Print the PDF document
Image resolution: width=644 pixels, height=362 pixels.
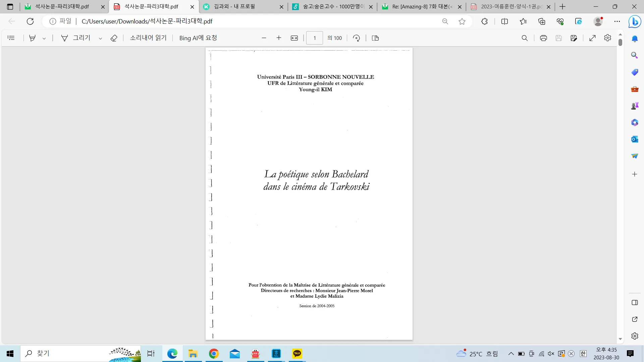coord(543,38)
